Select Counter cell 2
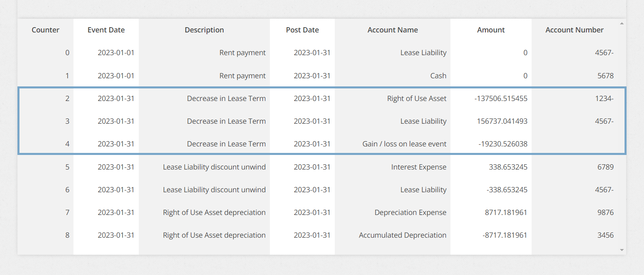This screenshot has height=275, width=644. 67,99
